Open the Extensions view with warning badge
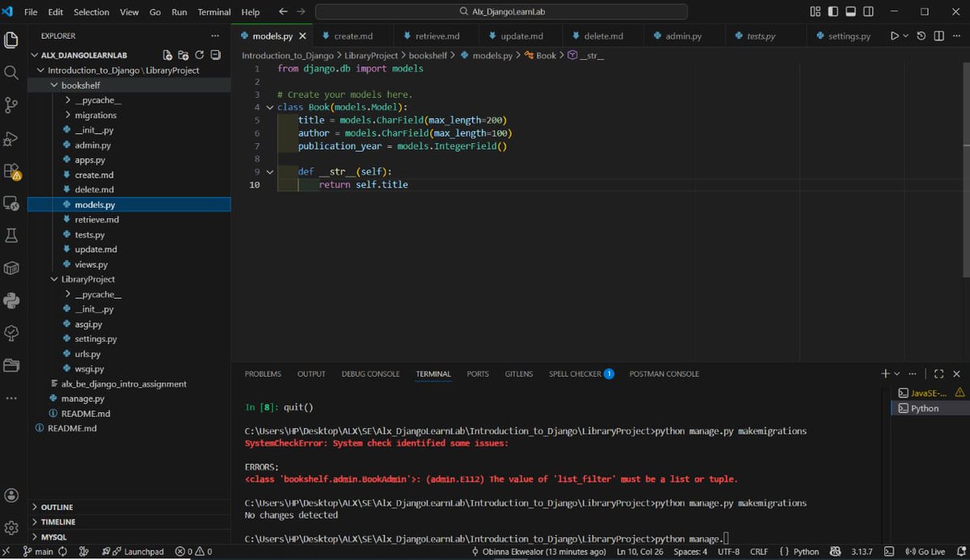 (11, 171)
